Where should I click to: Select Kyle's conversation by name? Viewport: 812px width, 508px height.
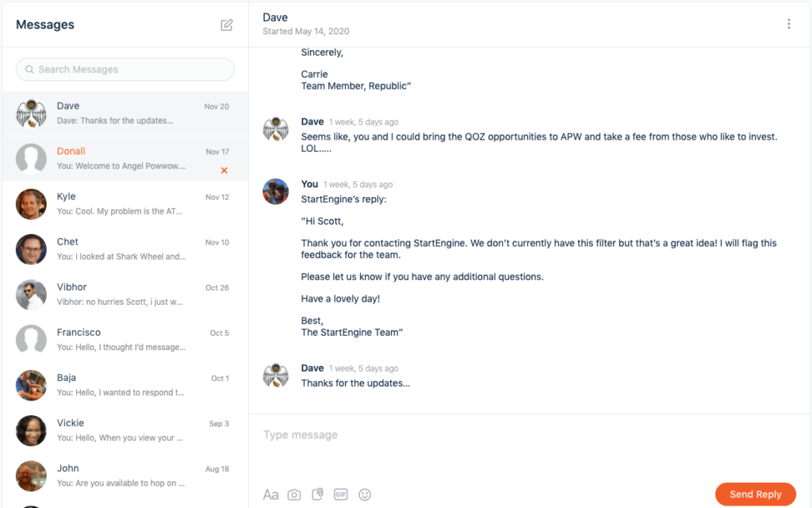point(67,197)
